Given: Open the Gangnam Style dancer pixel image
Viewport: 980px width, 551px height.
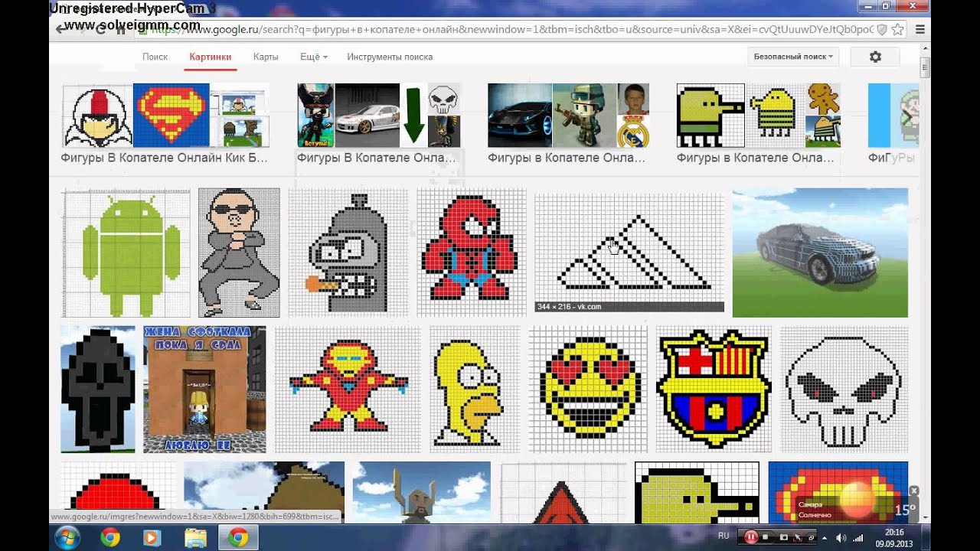Looking at the screenshot, I should pos(239,253).
